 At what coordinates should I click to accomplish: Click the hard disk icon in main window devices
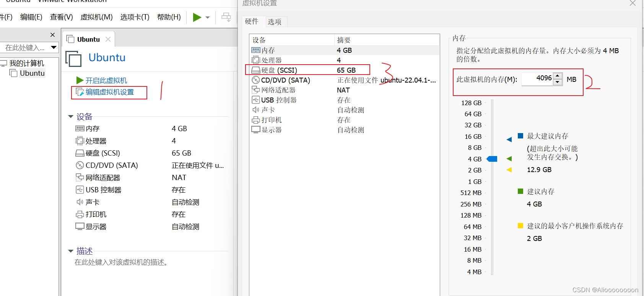coord(80,153)
